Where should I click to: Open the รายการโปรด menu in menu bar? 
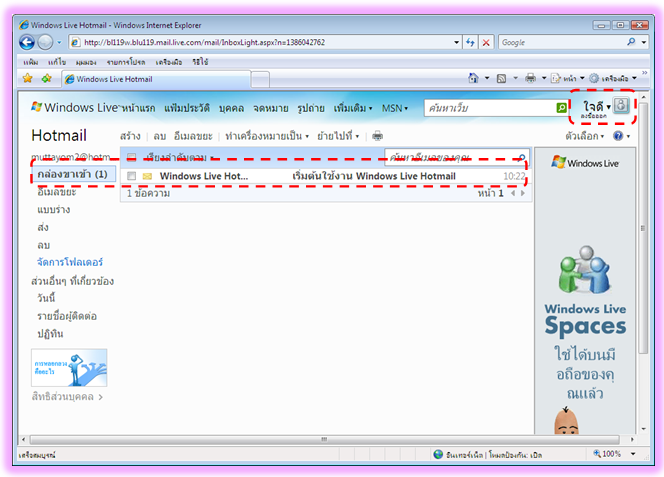click(x=126, y=62)
